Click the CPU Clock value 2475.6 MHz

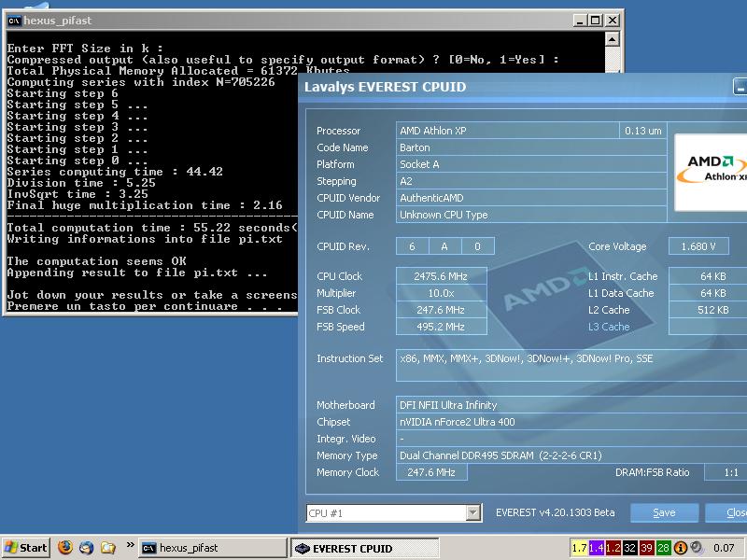coord(441,276)
